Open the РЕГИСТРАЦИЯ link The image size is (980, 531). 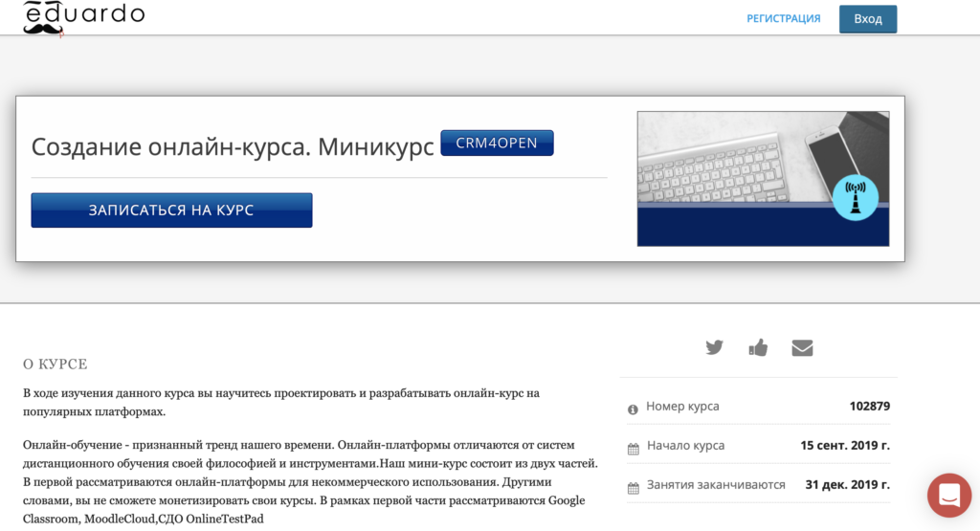click(783, 18)
